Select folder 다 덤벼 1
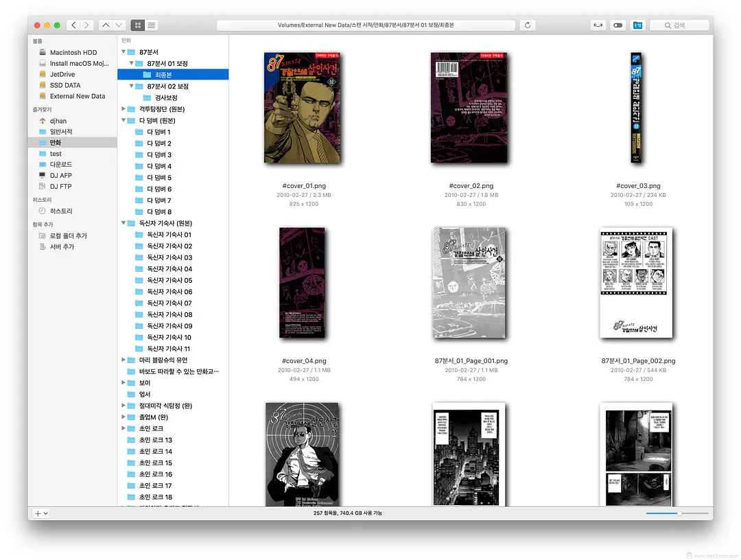The height and width of the screenshot is (560, 741). click(173, 132)
